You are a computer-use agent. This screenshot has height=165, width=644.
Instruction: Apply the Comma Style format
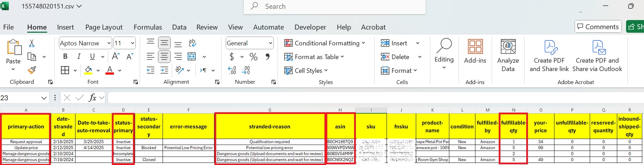click(x=268, y=56)
